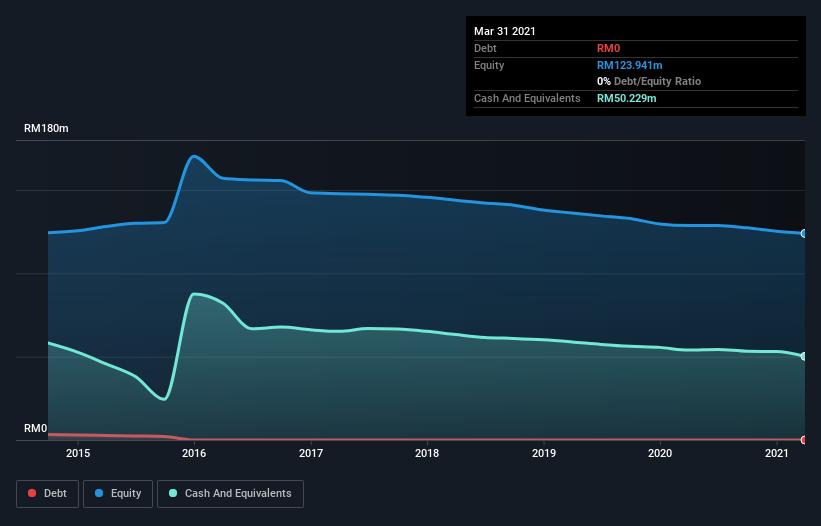
Task: Click the red Debt endpoint marker
Action: click(804, 440)
